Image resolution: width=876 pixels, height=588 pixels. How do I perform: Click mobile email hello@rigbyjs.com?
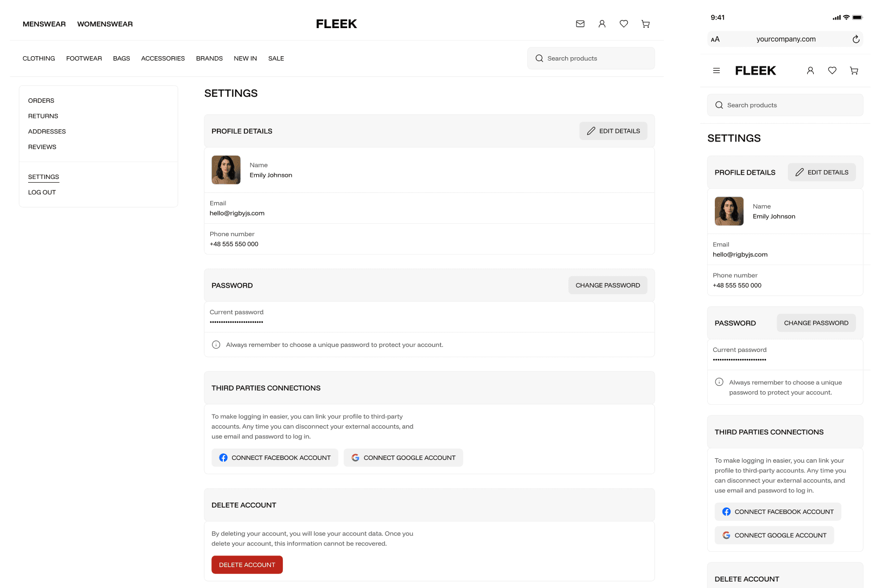(740, 255)
